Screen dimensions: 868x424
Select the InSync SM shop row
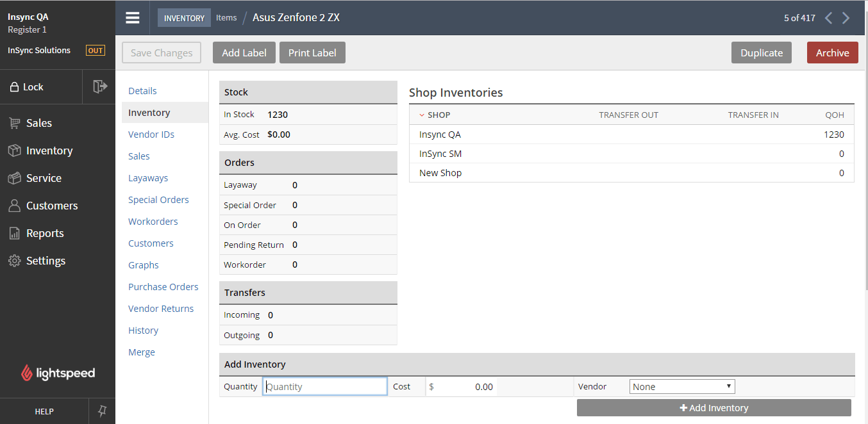pyautogui.click(x=631, y=154)
